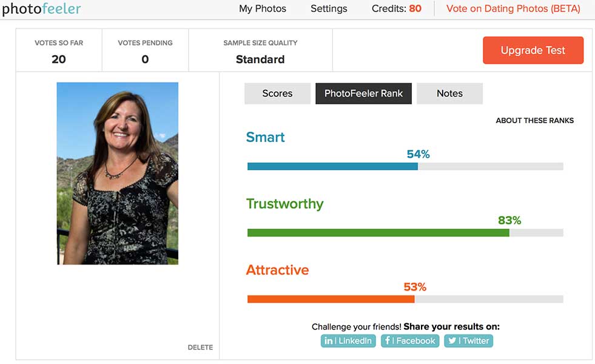
Task: Open Vote on Dating Photos (BETA)
Action: point(513,9)
